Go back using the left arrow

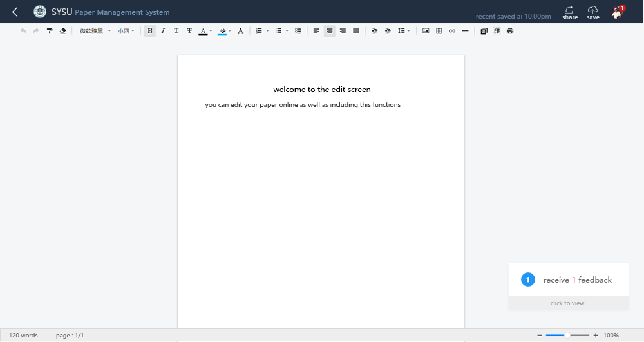click(x=15, y=12)
